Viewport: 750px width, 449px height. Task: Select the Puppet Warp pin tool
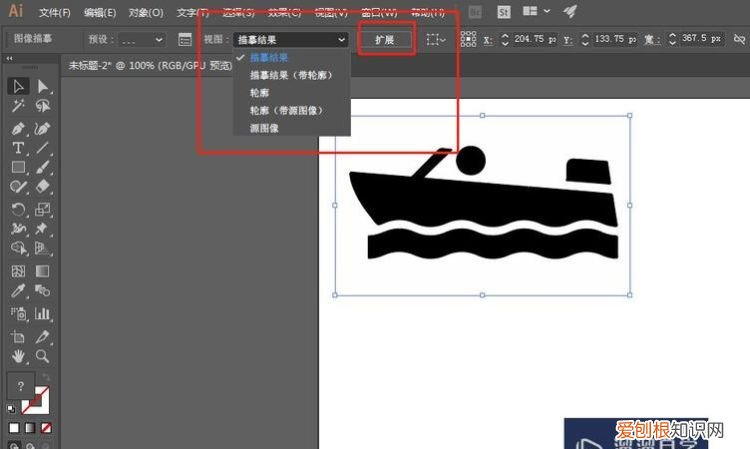[x=43, y=229]
